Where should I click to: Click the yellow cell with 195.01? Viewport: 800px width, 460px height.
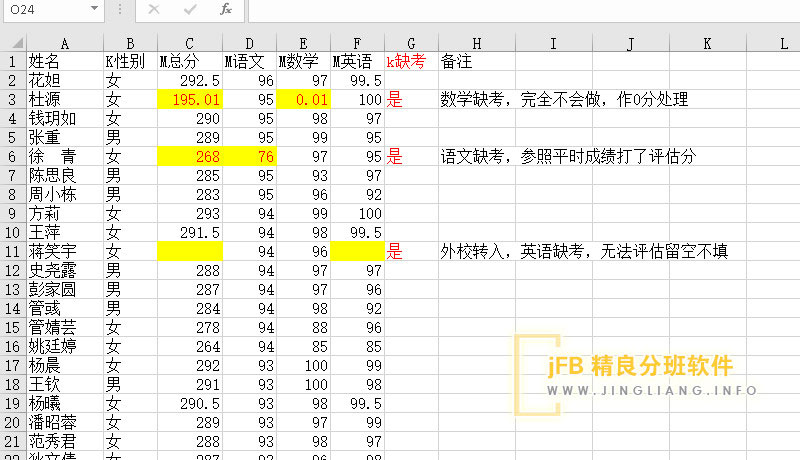tap(190, 99)
